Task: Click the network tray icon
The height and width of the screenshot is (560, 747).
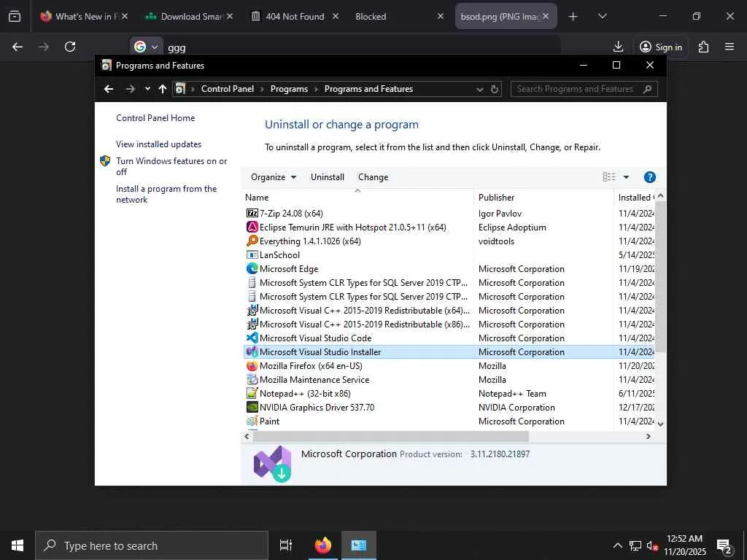Action: [635, 545]
